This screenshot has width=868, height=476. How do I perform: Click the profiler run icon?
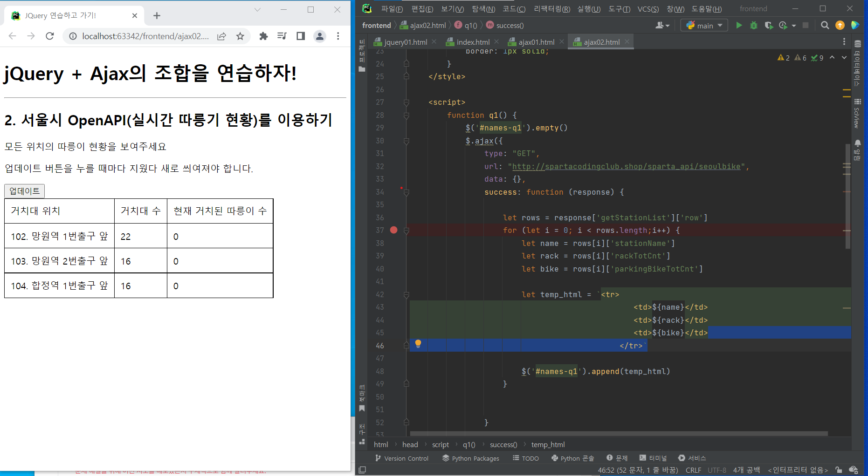pos(783,25)
